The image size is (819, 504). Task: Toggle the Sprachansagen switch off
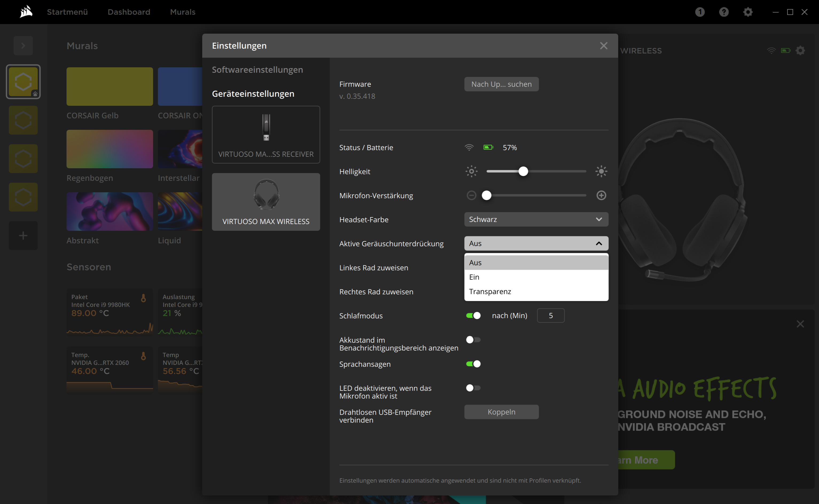coord(473,364)
